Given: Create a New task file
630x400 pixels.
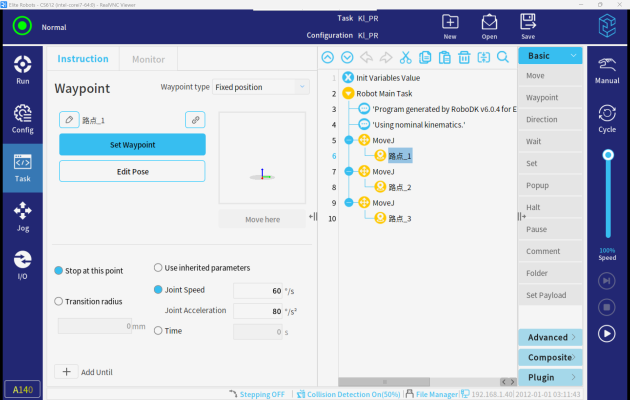Looking at the screenshot, I should pyautogui.click(x=450, y=27).
